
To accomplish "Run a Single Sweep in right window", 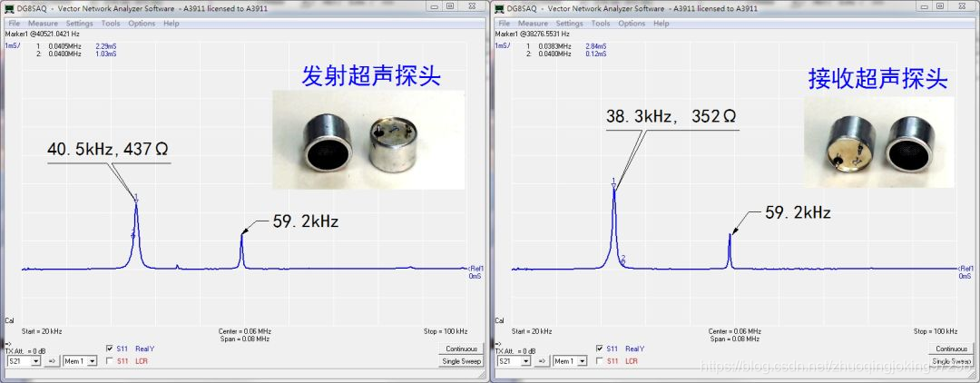I will point(951,362).
